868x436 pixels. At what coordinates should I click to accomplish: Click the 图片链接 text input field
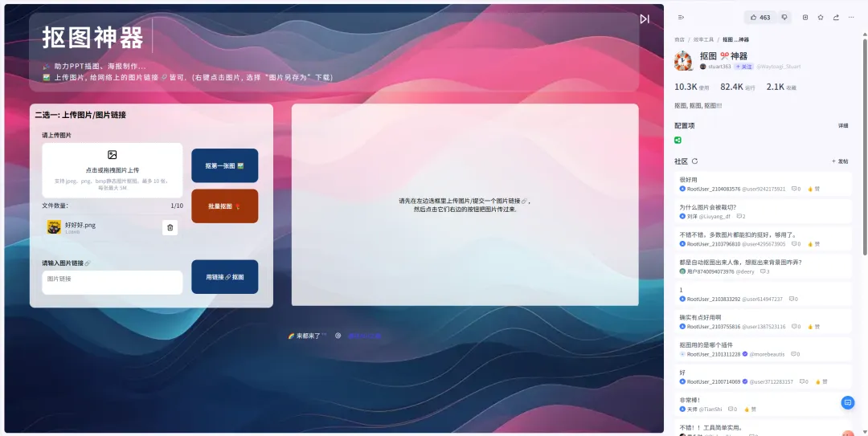pyautogui.click(x=113, y=282)
